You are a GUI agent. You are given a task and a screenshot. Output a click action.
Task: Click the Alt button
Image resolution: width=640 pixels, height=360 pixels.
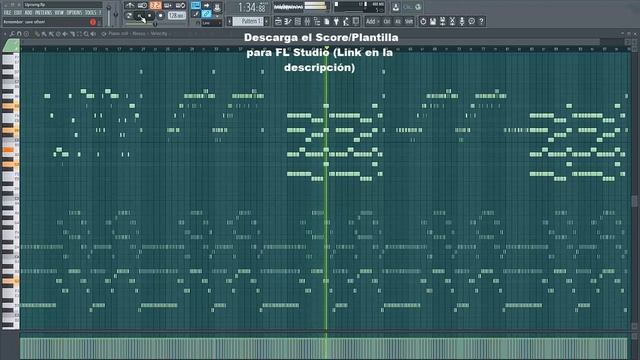tap(398, 21)
